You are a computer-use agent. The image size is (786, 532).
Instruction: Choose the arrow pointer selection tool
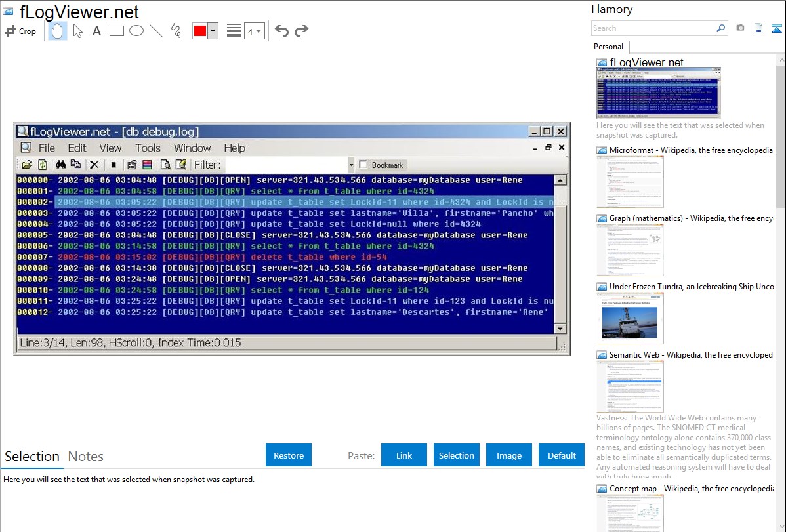pyautogui.click(x=77, y=31)
